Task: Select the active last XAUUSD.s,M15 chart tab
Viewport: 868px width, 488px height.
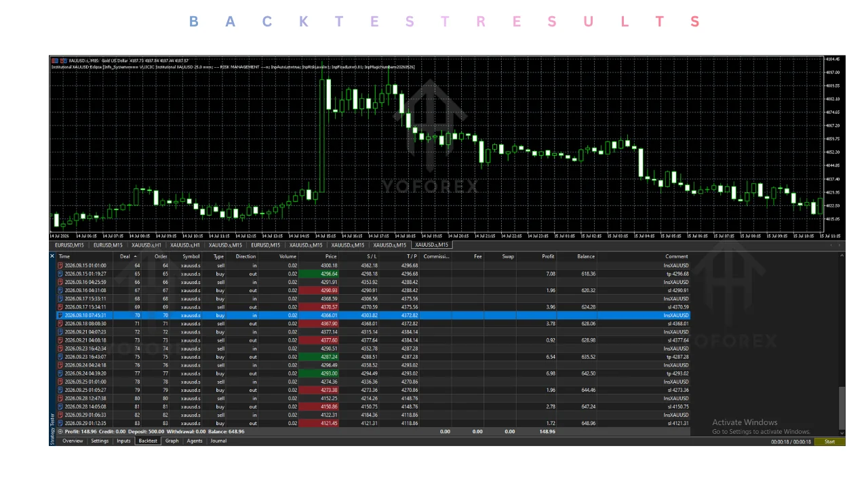Action: click(431, 245)
